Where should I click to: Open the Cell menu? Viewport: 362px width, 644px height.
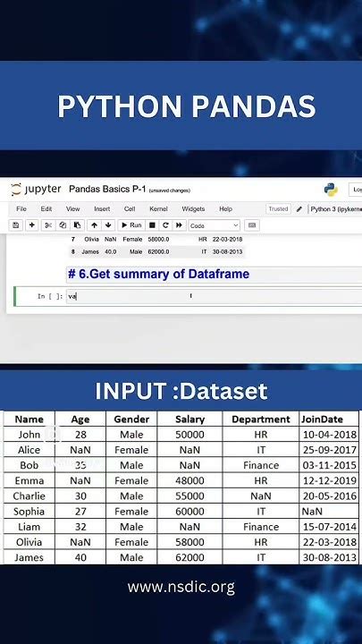click(130, 209)
